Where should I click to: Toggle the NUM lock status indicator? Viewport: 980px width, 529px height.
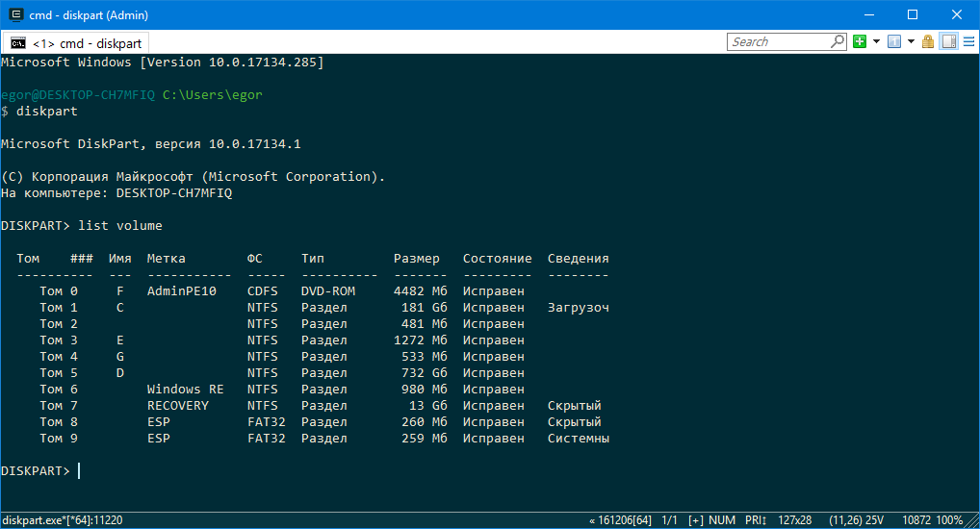pyautogui.click(x=722, y=520)
